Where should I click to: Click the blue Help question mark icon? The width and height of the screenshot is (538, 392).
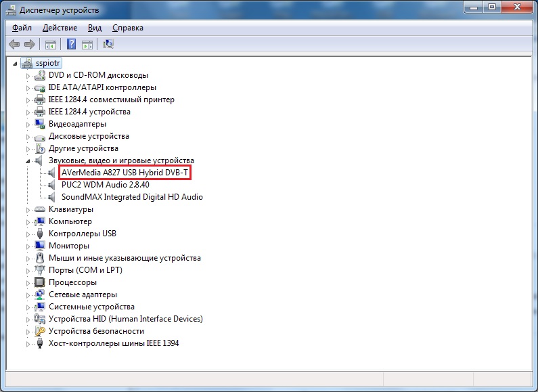pos(71,45)
